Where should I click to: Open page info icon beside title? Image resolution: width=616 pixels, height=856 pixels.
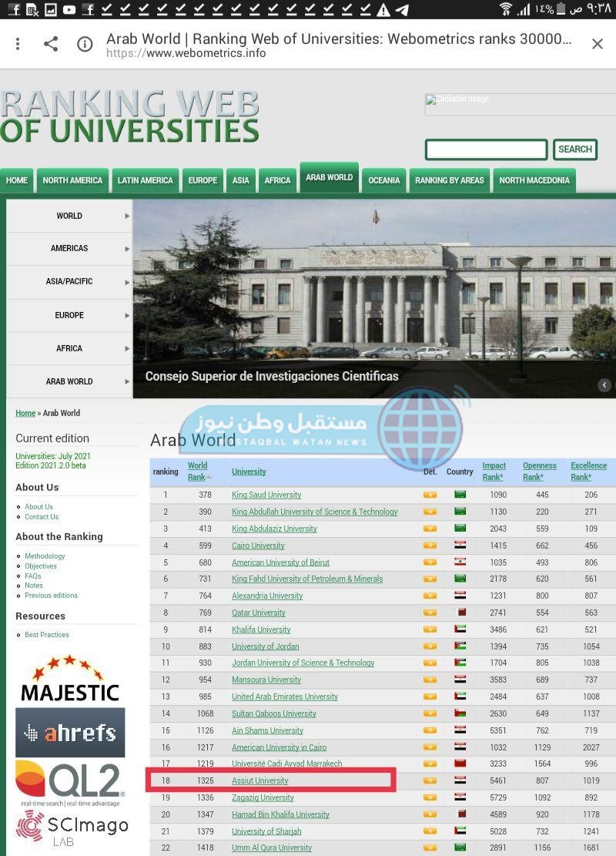[x=85, y=45]
